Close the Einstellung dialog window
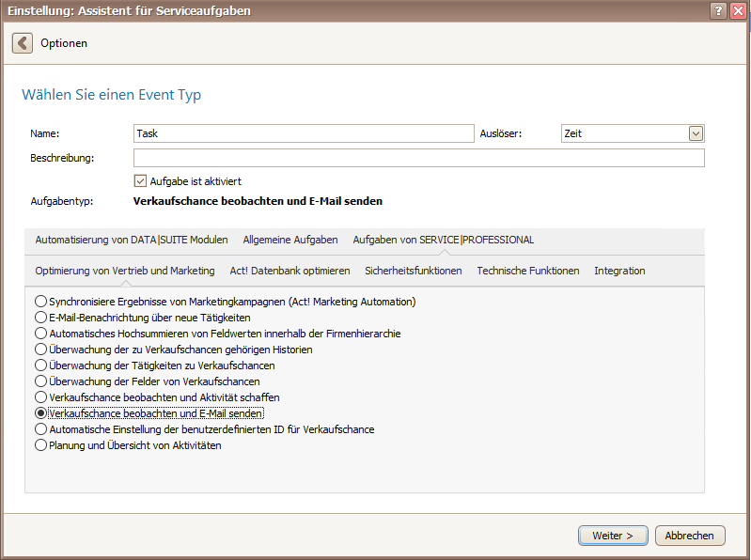Screen dimensions: 751x560 pos(738,10)
